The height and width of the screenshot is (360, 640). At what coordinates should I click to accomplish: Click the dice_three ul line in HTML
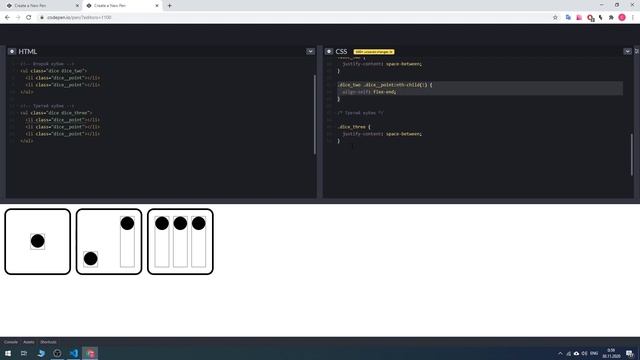click(x=56, y=113)
